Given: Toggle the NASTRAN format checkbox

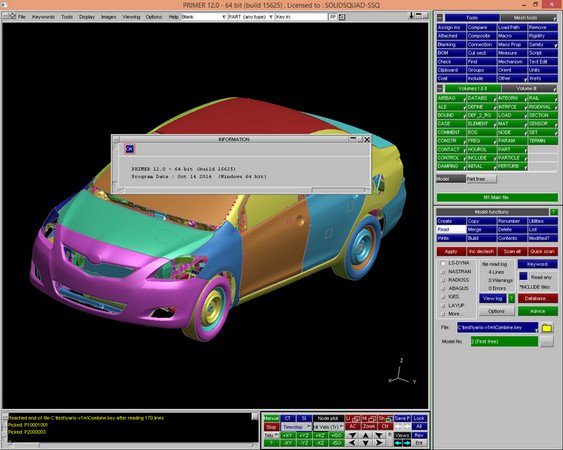Looking at the screenshot, I should [x=443, y=272].
